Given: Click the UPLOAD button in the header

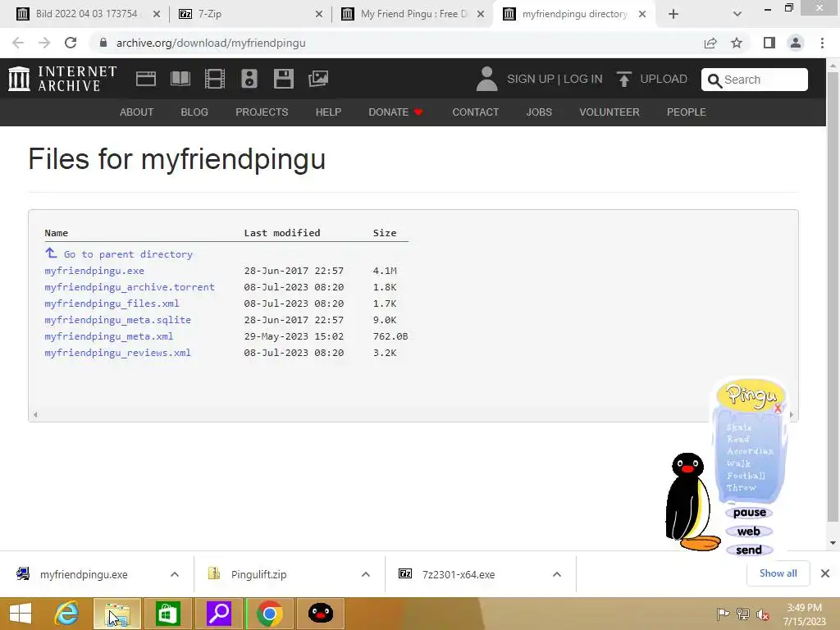Looking at the screenshot, I should pos(651,79).
